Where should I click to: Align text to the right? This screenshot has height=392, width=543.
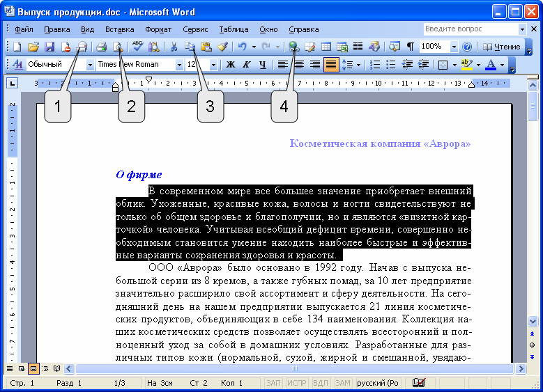click(x=315, y=64)
